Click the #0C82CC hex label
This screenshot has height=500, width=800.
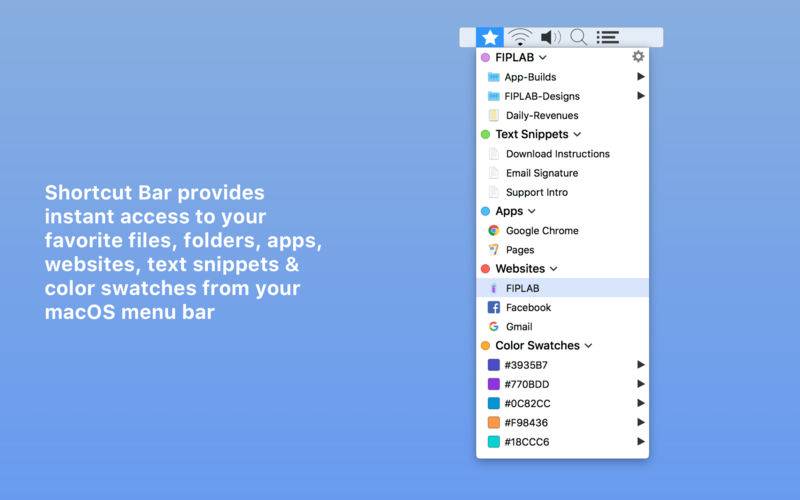(528, 404)
